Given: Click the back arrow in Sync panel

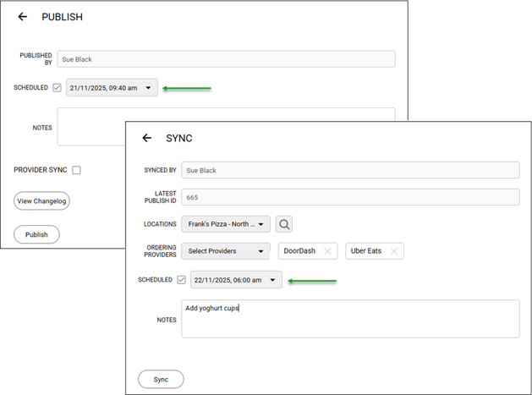Looking at the screenshot, I should (x=147, y=138).
